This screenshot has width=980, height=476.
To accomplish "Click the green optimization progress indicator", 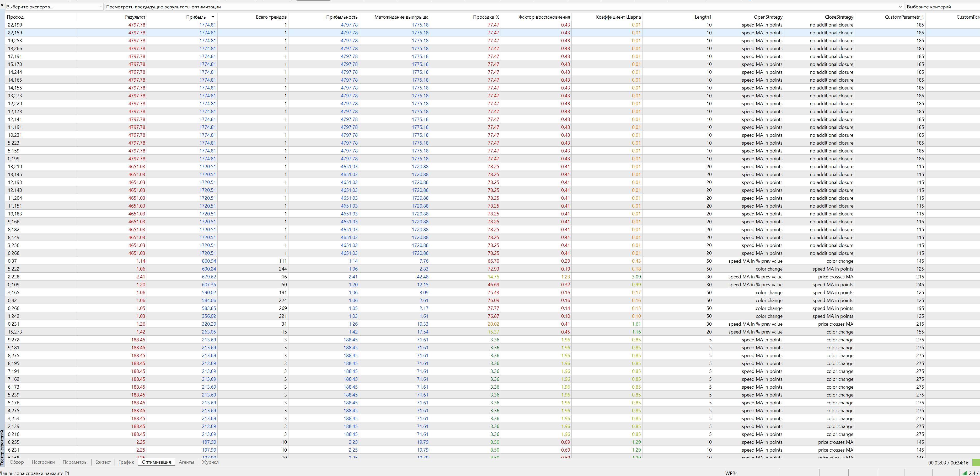I will 976,462.
